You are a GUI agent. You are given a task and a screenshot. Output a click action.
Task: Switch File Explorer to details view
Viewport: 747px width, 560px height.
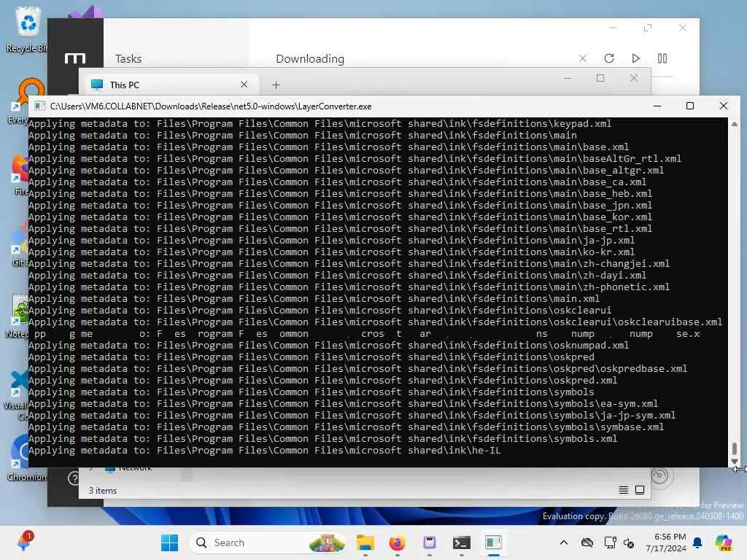pyautogui.click(x=623, y=490)
